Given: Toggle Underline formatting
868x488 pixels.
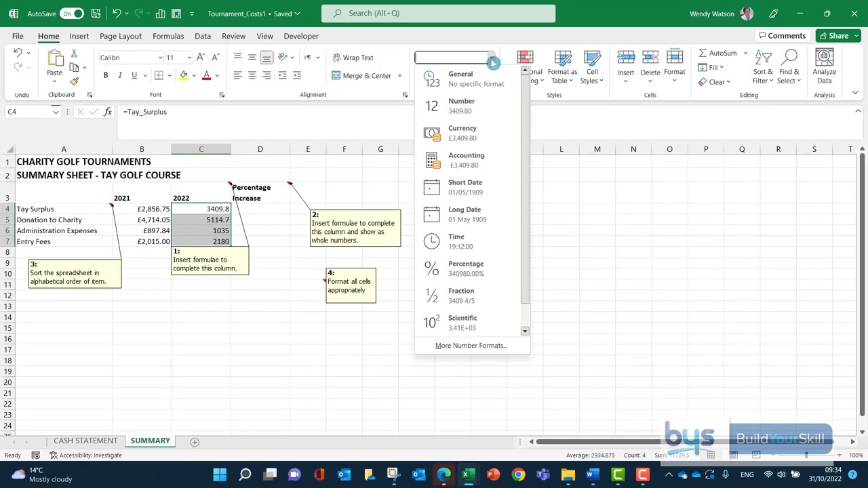Looking at the screenshot, I should coord(134,75).
